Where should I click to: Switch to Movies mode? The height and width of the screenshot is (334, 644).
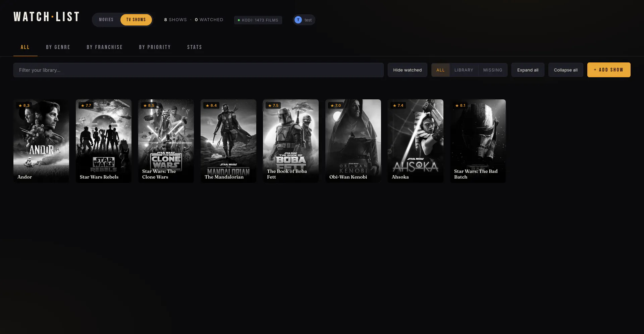(x=106, y=20)
